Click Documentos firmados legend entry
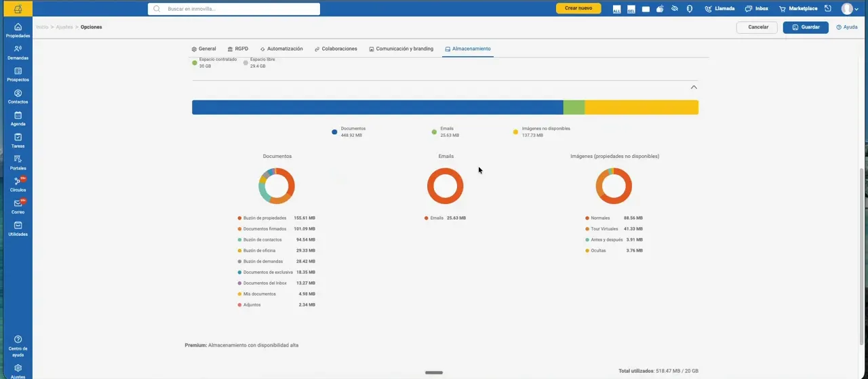 click(277, 229)
